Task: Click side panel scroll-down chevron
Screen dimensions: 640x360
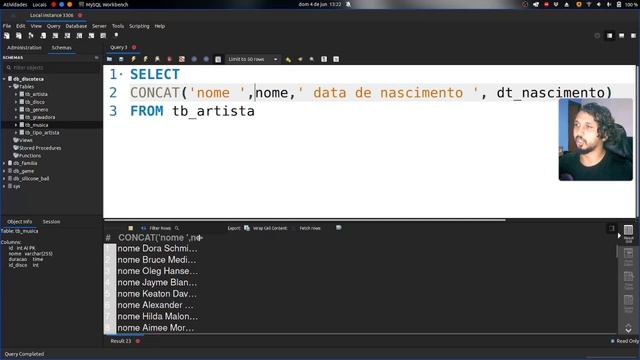Action: click(x=629, y=330)
